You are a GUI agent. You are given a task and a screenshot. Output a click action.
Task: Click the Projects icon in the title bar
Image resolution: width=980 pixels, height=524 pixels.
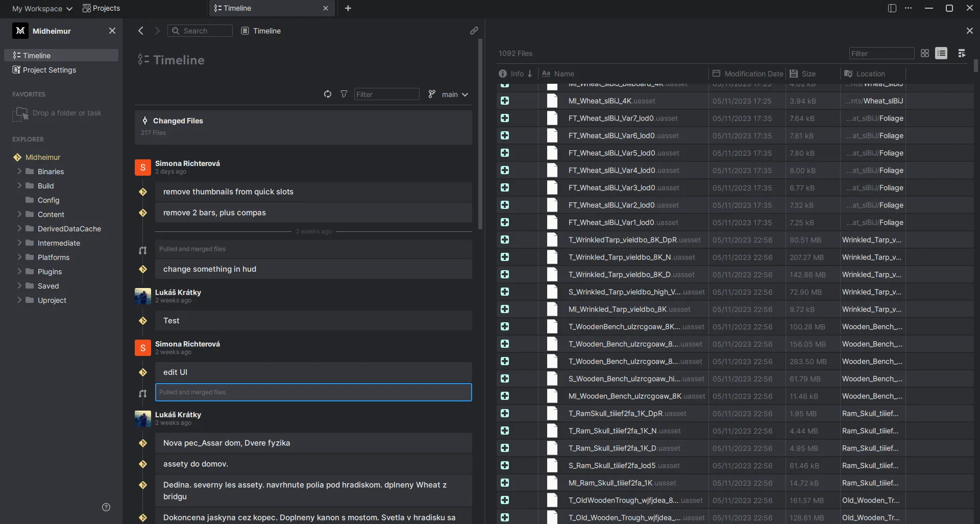(x=87, y=8)
